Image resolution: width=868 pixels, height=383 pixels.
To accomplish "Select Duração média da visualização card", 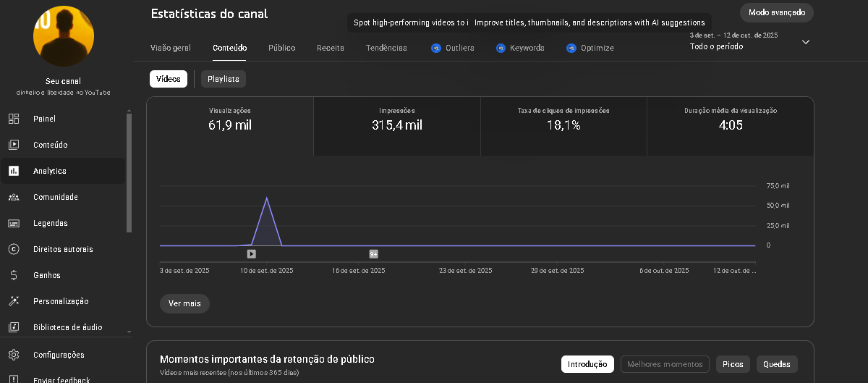I will pos(731,126).
